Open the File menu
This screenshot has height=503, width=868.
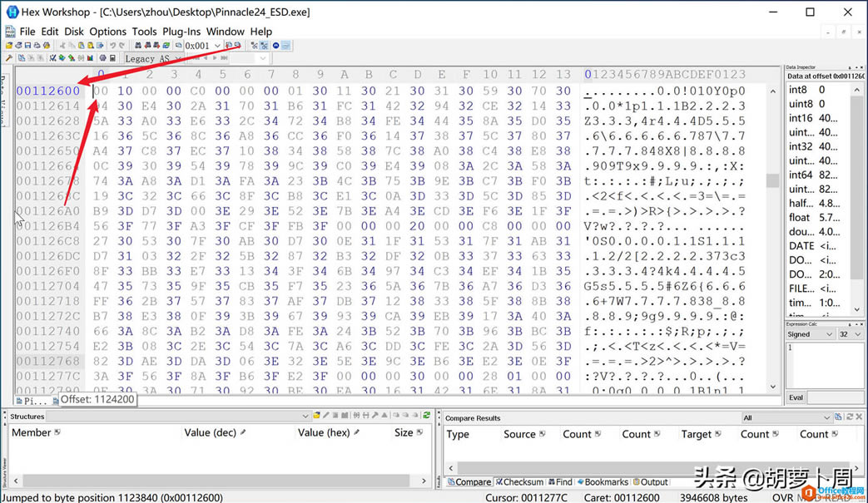click(x=27, y=32)
